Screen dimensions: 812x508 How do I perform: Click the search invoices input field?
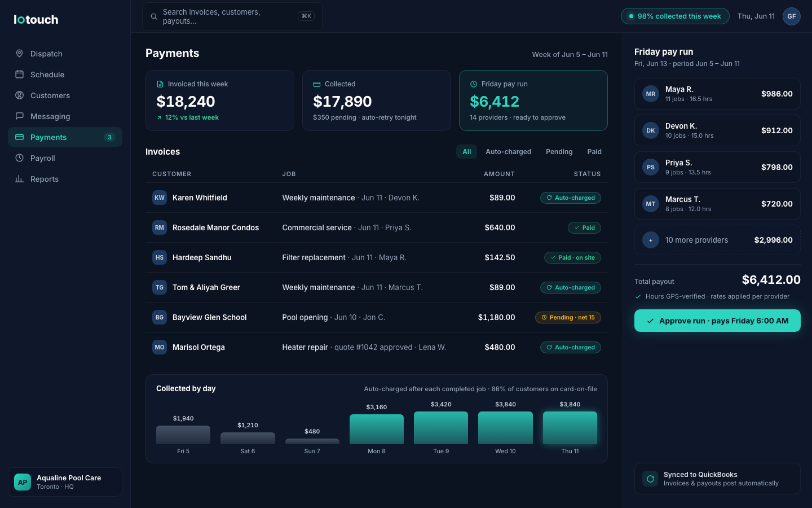click(232, 16)
